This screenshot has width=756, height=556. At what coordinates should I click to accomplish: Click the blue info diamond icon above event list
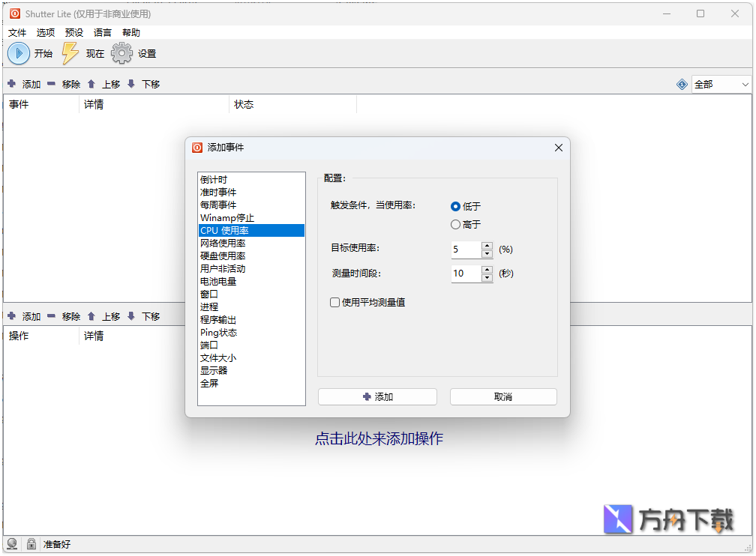(x=681, y=84)
